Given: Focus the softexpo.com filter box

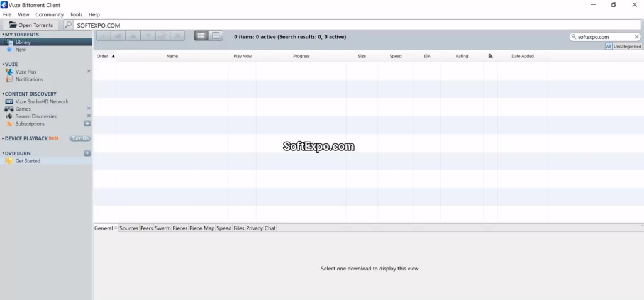Looking at the screenshot, I should point(604,36).
